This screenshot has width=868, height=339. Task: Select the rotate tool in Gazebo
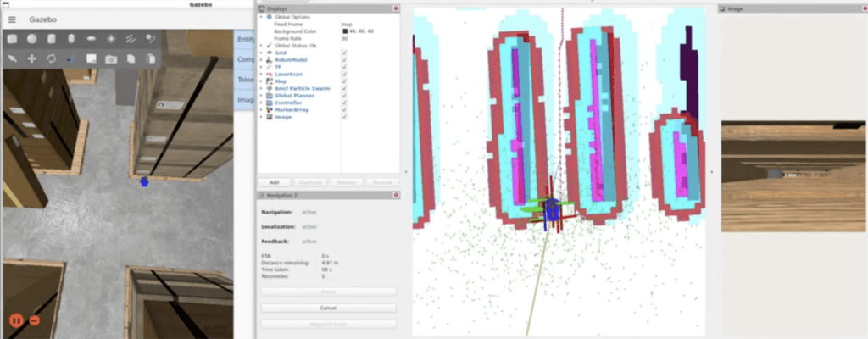[52, 58]
